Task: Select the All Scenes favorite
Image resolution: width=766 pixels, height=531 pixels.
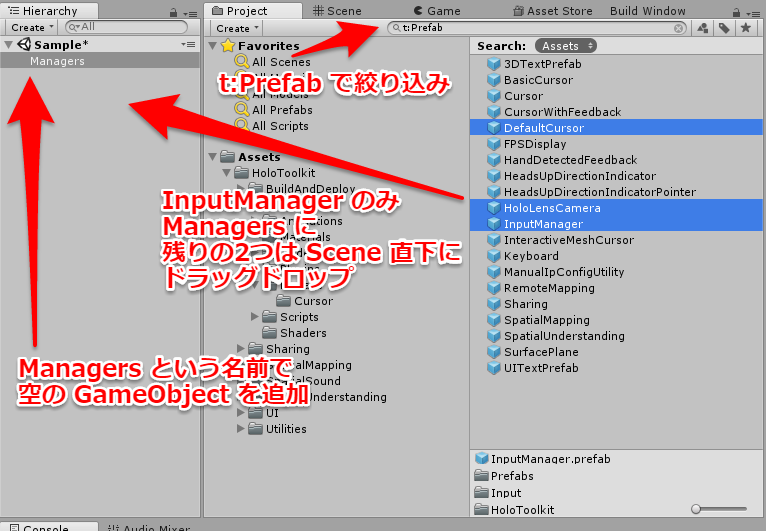Action: click(281, 62)
